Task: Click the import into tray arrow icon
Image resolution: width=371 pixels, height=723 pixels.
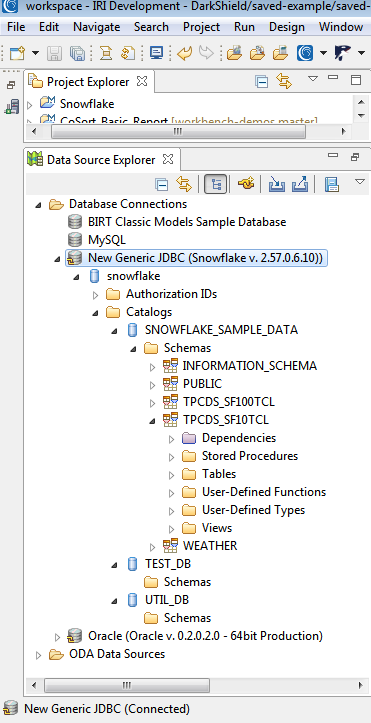Action: coord(277,184)
